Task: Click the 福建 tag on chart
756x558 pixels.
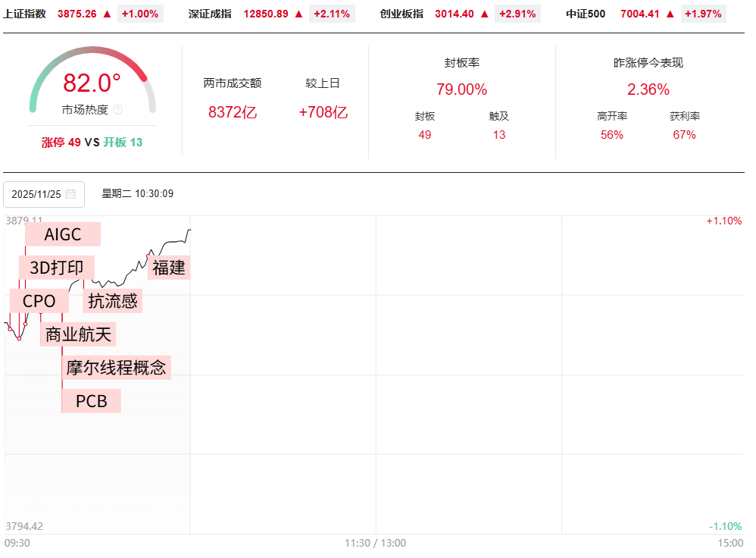Action: click(x=168, y=268)
